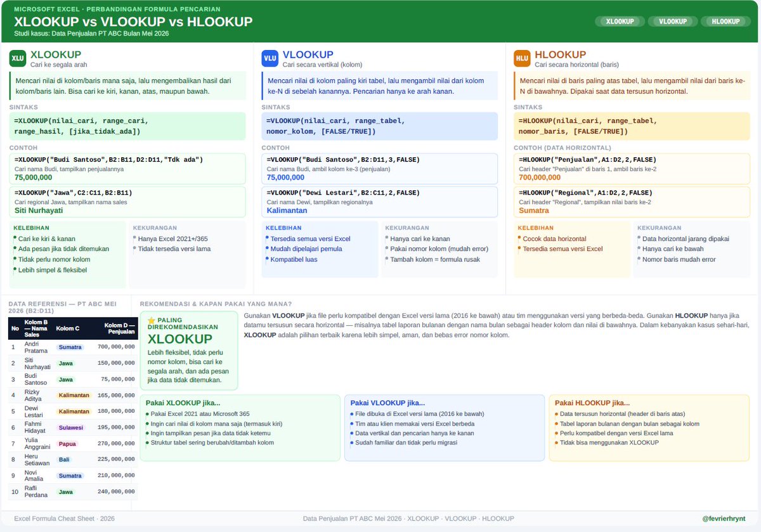Click the "XLOOKUP vs VLOOKUP vs HLOOKUP" main title

point(133,22)
